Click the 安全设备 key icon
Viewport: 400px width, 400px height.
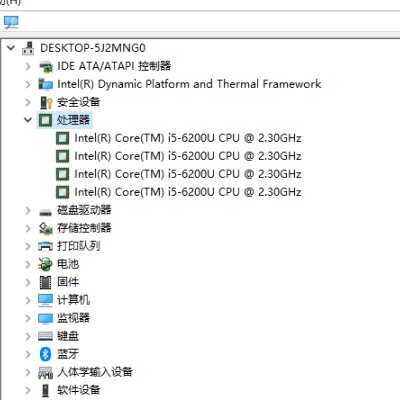[46, 103]
